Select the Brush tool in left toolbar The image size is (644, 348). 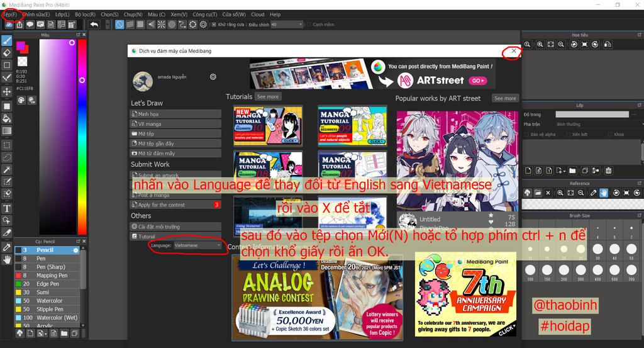coord(7,41)
